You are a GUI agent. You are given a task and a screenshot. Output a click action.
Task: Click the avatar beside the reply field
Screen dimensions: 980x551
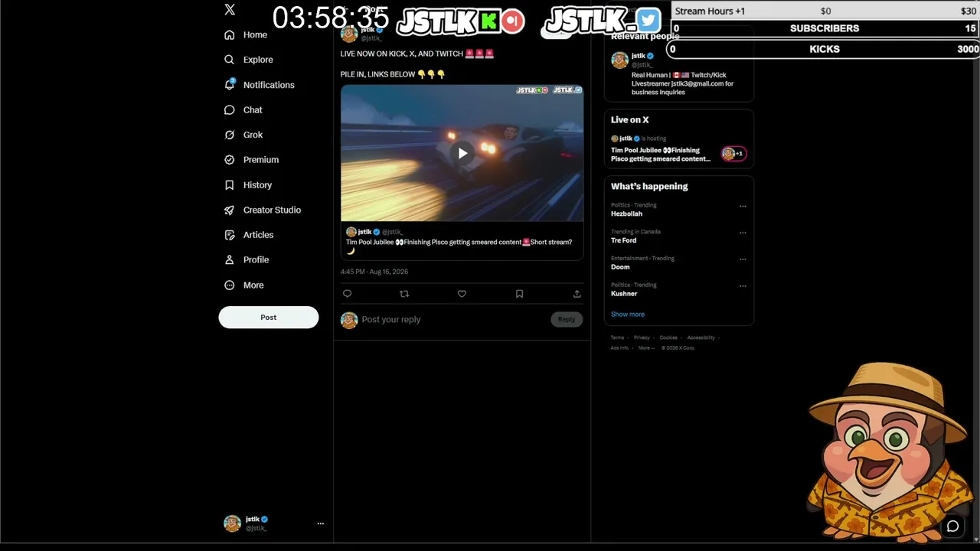click(x=349, y=320)
